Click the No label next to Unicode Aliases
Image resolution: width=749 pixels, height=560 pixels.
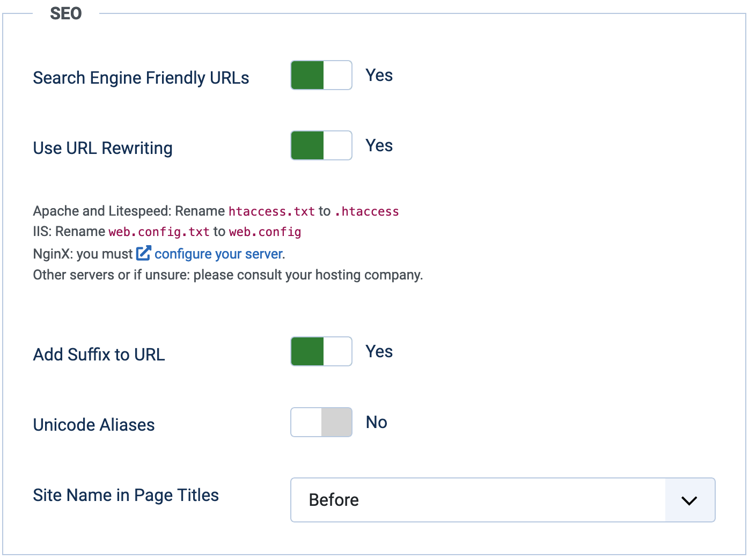(x=376, y=422)
